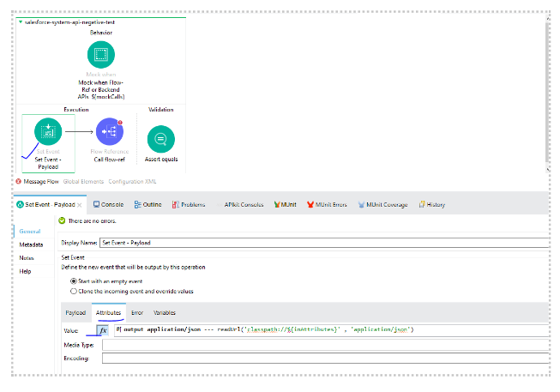Open the MUnit tab
This screenshot has height=392, width=560.
coord(285,204)
